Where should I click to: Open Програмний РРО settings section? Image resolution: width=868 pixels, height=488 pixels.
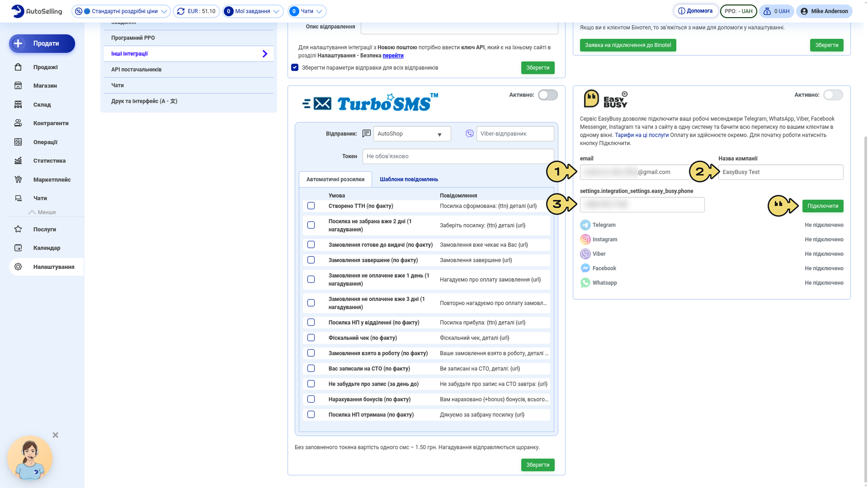[x=189, y=38]
